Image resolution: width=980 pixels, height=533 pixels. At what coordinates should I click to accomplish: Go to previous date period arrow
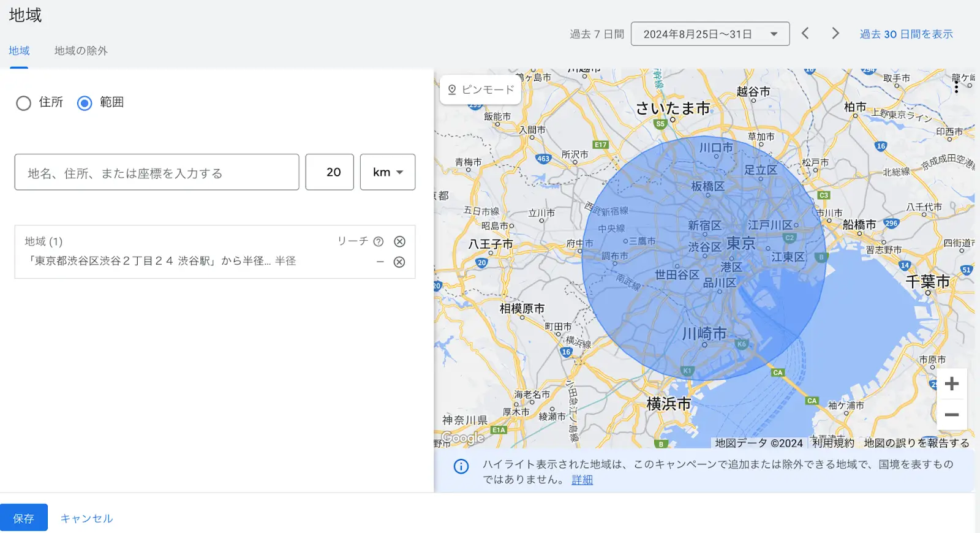(x=805, y=34)
